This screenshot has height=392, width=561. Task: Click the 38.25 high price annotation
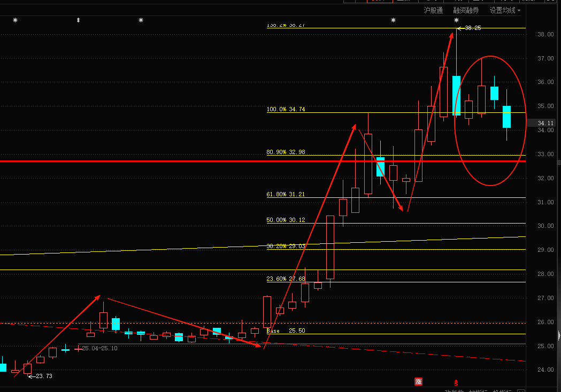click(x=470, y=28)
